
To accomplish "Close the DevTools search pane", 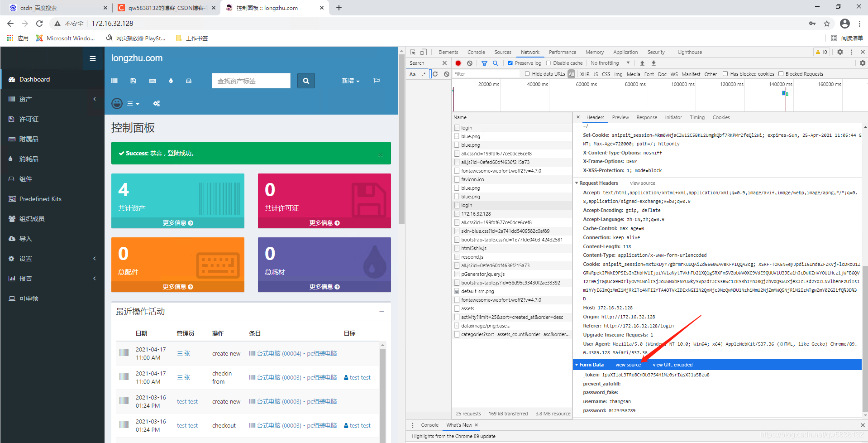I will 444,63.
